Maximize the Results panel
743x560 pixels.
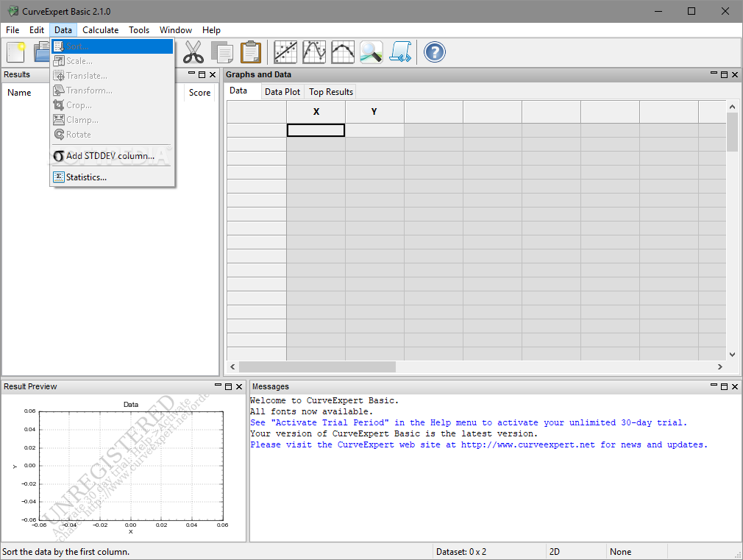(202, 74)
